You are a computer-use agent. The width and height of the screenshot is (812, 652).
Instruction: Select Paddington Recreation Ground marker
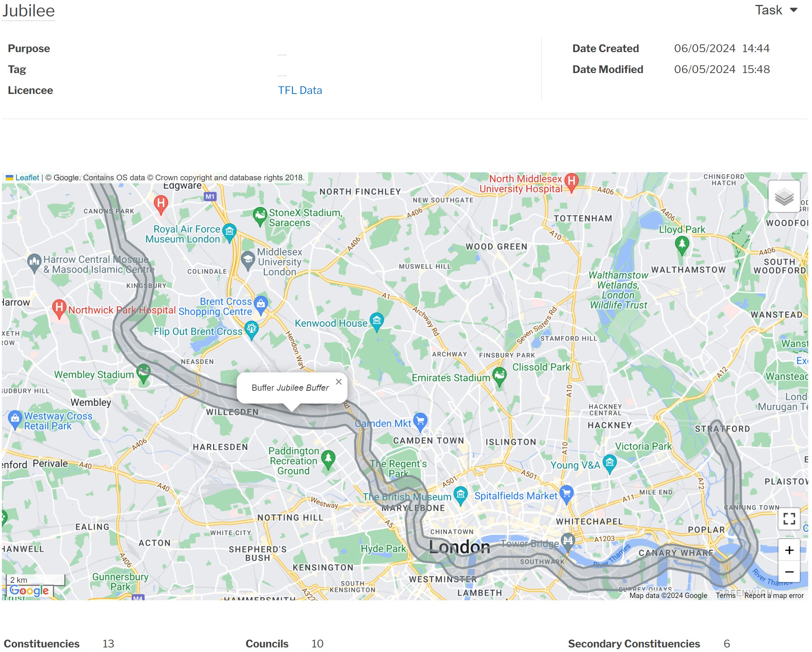coord(328,460)
